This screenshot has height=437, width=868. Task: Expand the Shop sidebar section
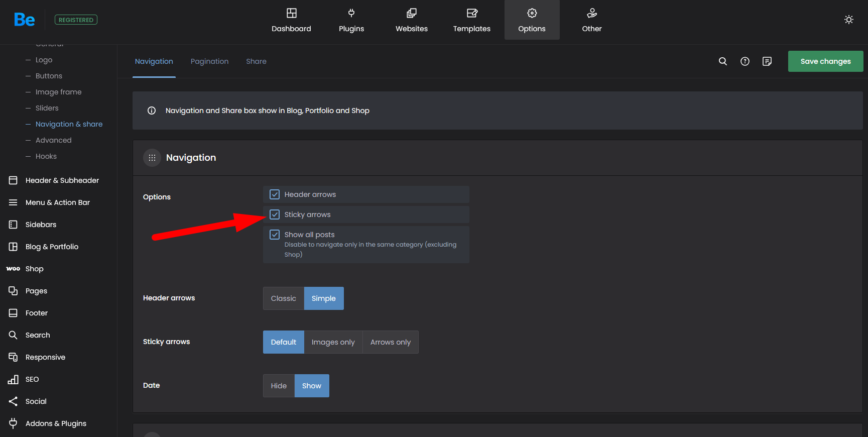34,269
